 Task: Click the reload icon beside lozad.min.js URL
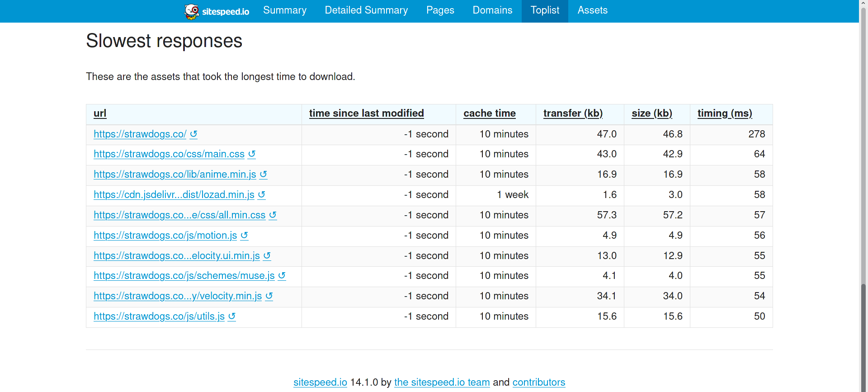[x=261, y=194]
